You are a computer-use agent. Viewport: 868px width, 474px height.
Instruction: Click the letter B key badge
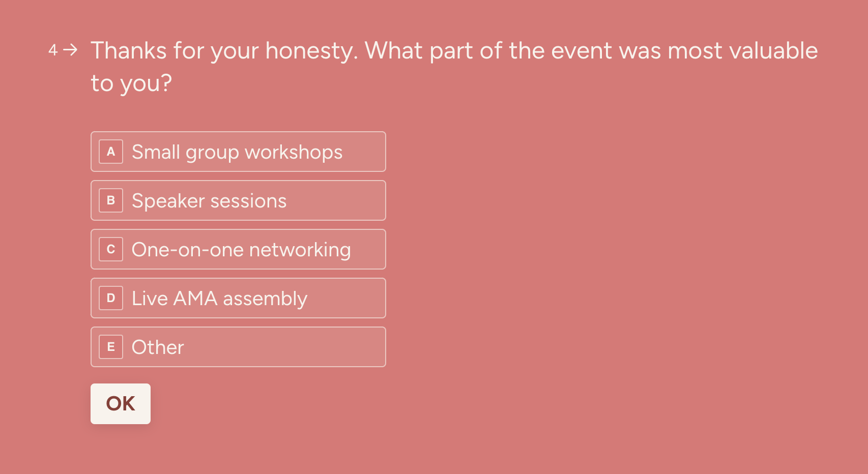tap(111, 200)
